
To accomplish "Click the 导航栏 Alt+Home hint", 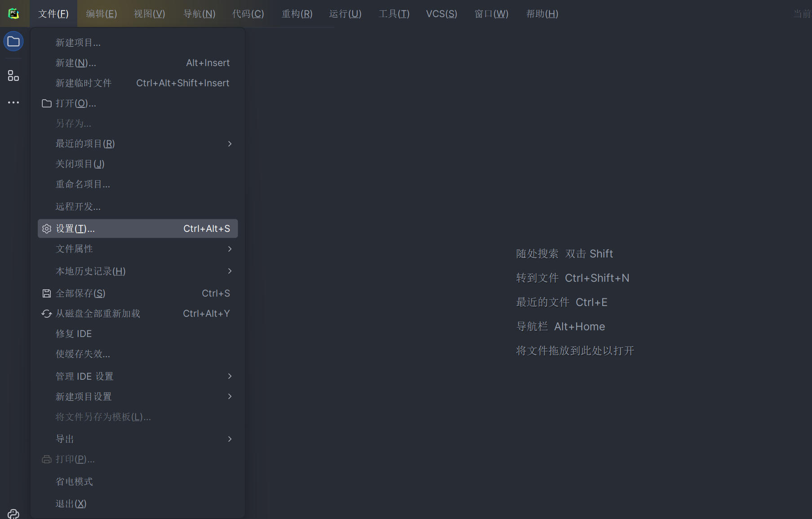I will pyautogui.click(x=560, y=327).
